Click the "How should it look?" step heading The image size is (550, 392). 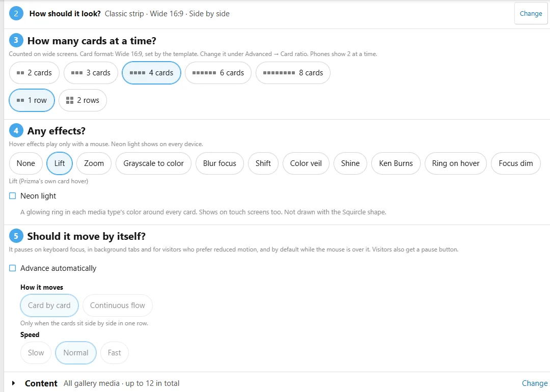65,14
